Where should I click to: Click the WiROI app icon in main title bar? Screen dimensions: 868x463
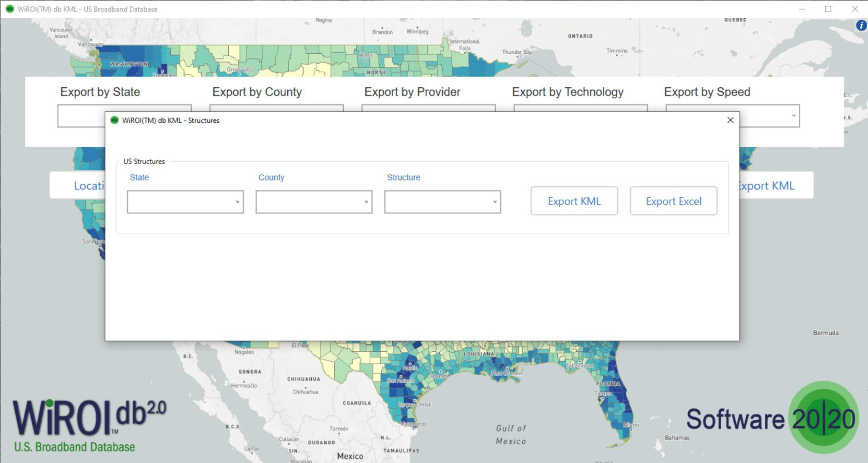pyautogui.click(x=10, y=9)
